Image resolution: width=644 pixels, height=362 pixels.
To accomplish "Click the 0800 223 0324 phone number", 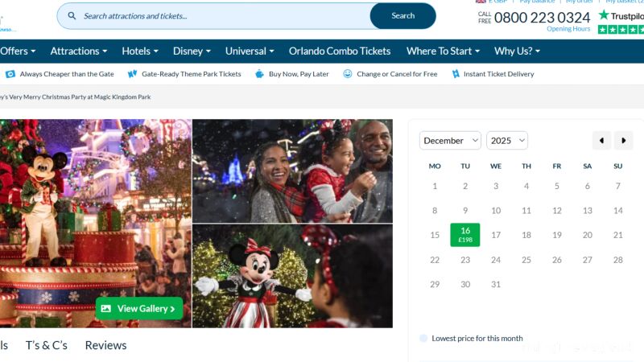I will point(542,17).
